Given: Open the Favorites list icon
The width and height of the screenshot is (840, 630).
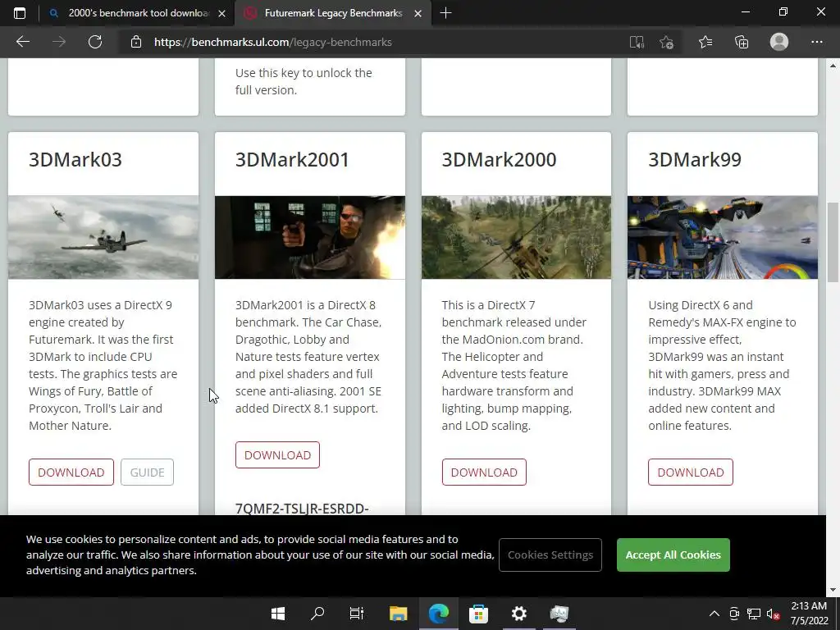Looking at the screenshot, I should coord(705,42).
